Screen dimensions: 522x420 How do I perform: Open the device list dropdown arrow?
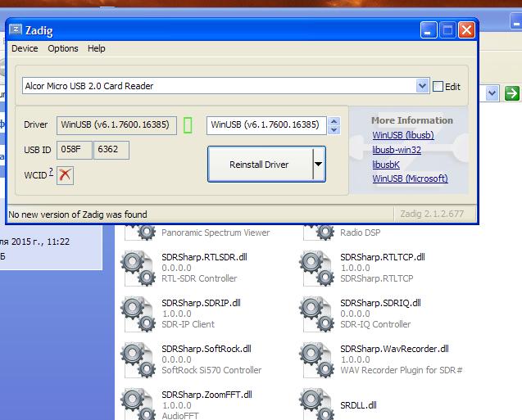422,86
